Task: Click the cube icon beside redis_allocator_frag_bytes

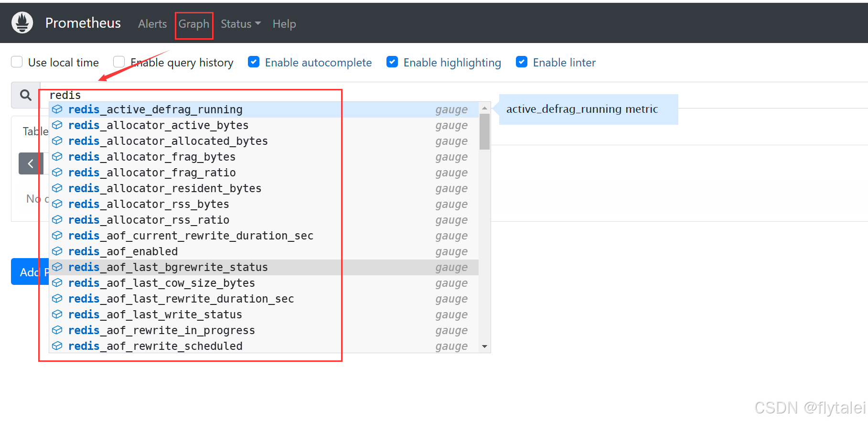Action: pos(57,157)
